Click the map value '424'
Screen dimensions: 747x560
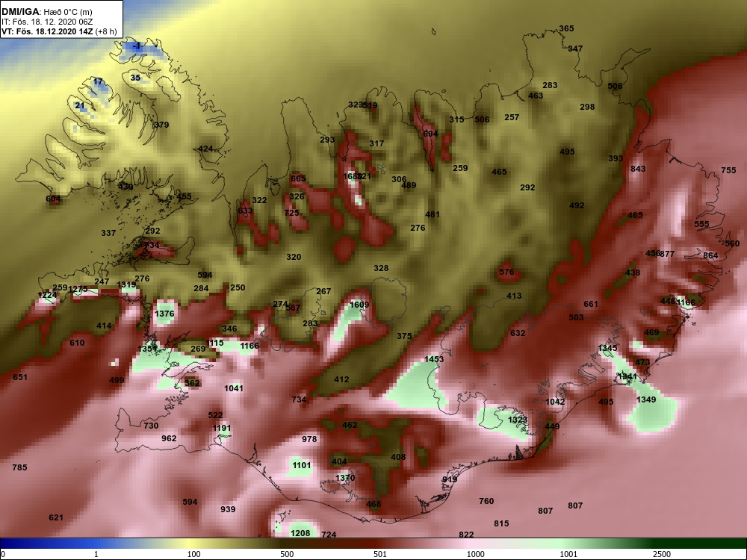(205, 149)
